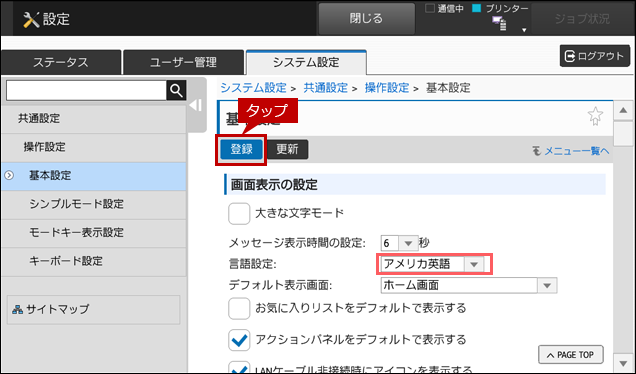Open シンプルモード設定 in the sidebar
The height and width of the screenshot is (374, 636).
[94, 204]
